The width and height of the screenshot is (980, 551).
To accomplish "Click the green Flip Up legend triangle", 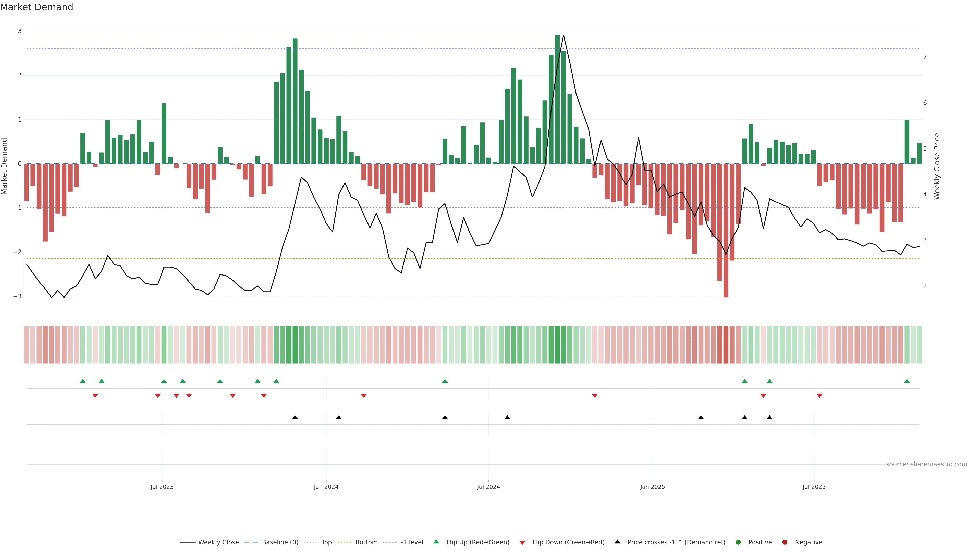I will pyautogui.click(x=436, y=542).
